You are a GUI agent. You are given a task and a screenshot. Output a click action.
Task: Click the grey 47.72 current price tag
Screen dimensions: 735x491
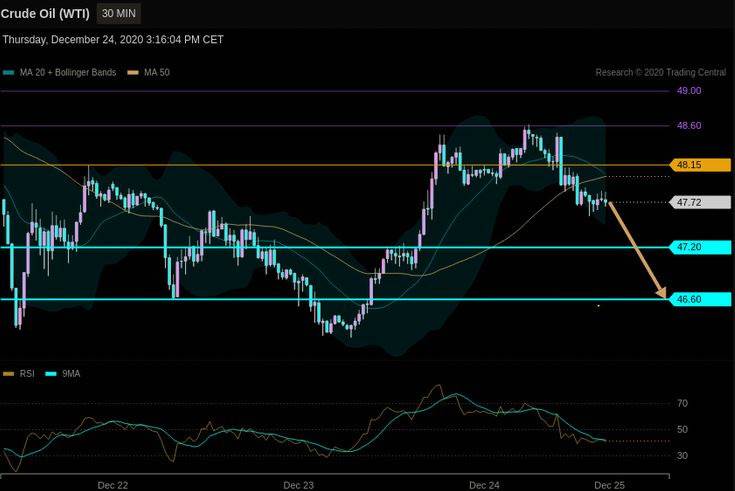point(700,203)
